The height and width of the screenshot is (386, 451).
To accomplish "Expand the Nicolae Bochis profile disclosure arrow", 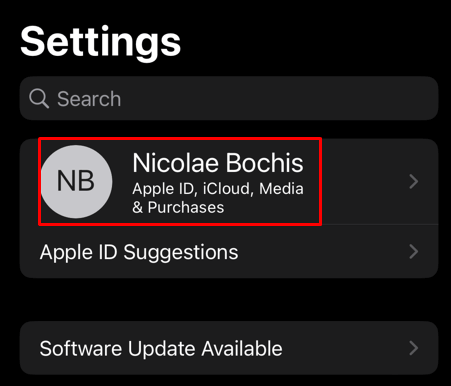I will point(414,182).
